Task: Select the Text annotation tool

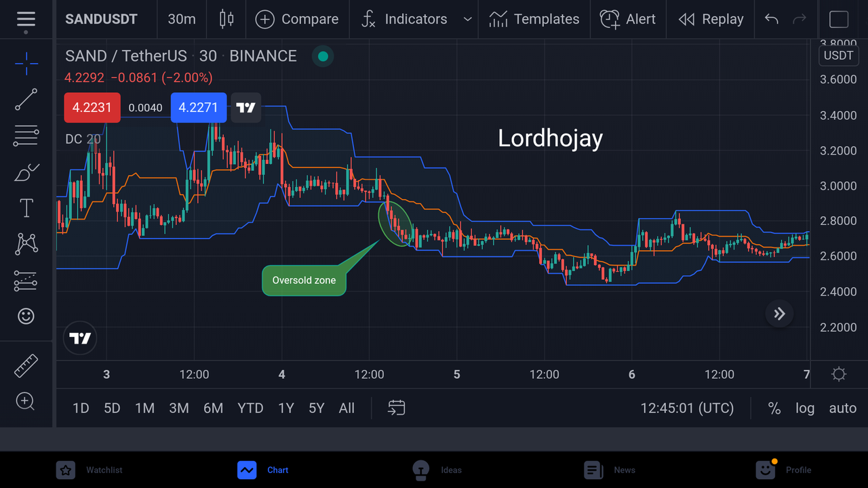Action: click(x=26, y=208)
